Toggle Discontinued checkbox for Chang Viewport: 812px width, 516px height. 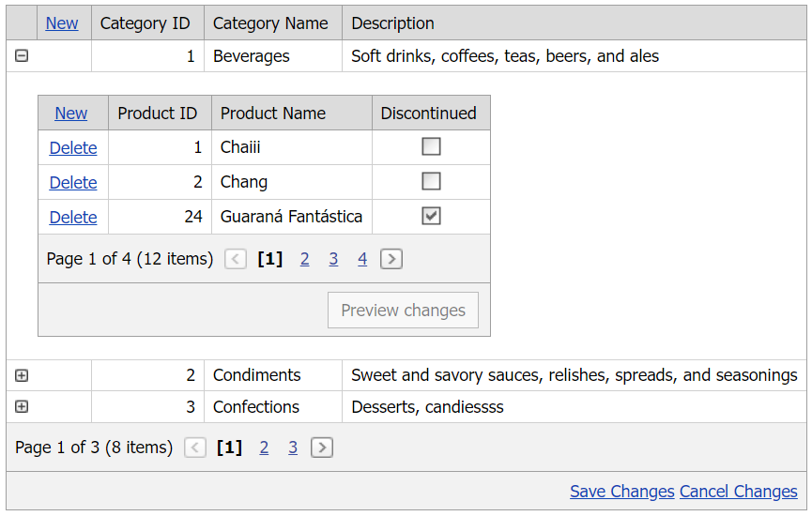pos(431,181)
